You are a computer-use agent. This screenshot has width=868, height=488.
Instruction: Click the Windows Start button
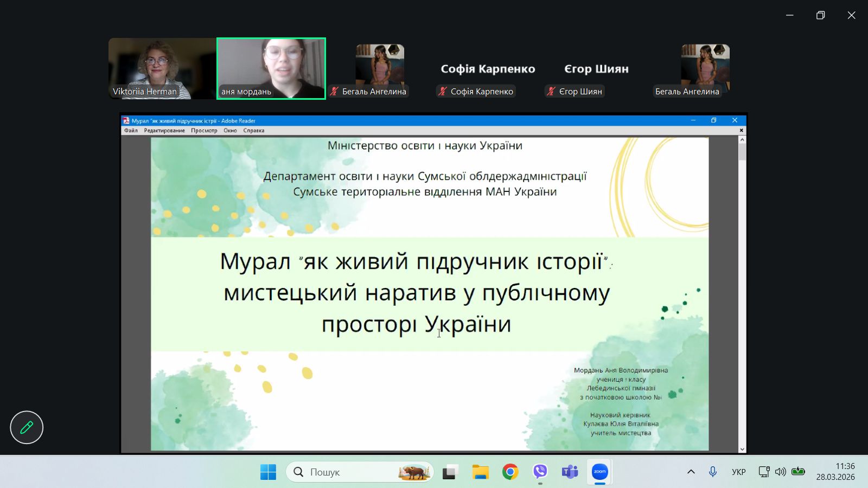click(268, 472)
